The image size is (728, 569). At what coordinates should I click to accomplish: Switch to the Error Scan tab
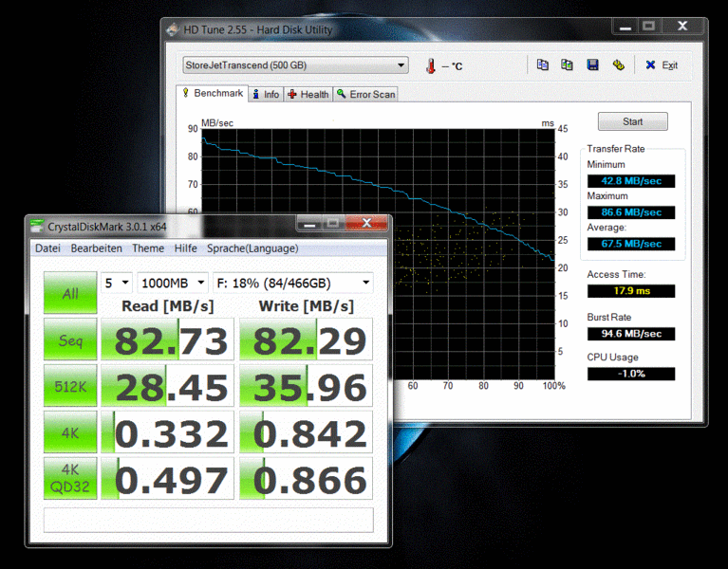pyautogui.click(x=365, y=94)
